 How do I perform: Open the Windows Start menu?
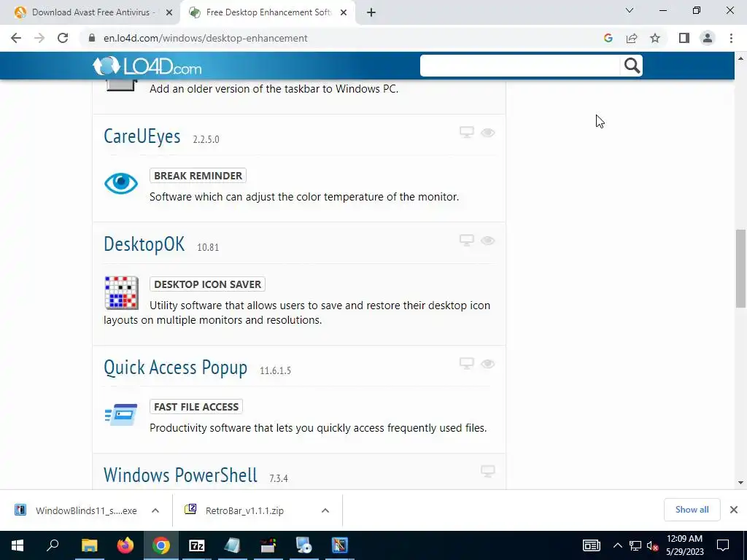point(18,545)
